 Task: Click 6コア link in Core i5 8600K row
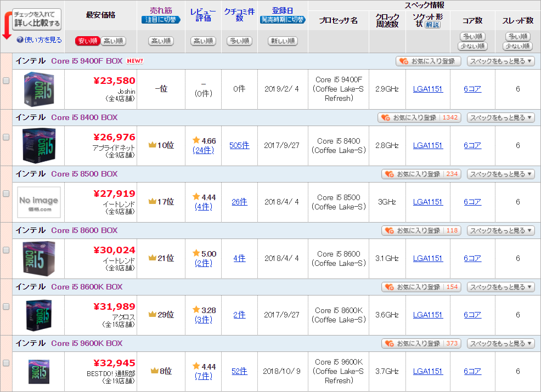point(472,315)
